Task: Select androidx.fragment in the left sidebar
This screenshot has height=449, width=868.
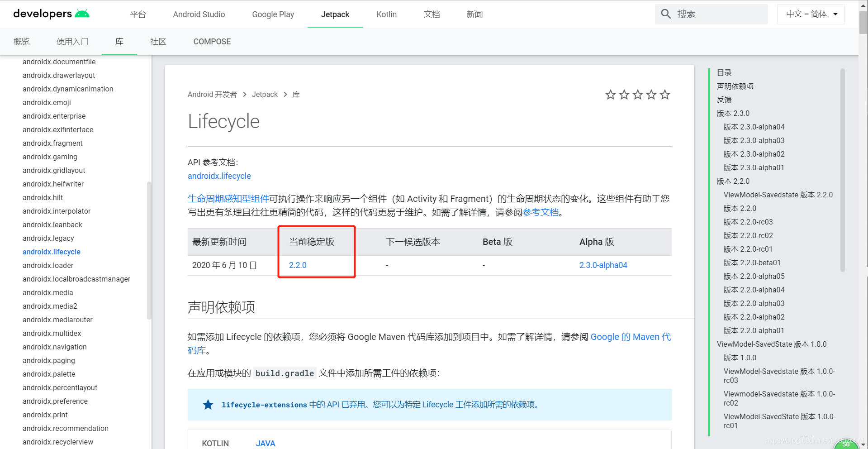Action: 52,143
